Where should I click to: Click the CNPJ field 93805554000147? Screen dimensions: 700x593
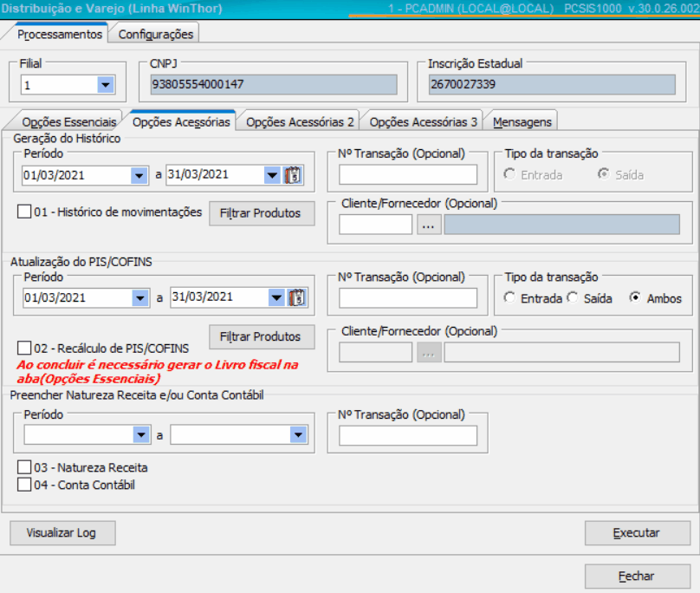pyautogui.click(x=274, y=84)
